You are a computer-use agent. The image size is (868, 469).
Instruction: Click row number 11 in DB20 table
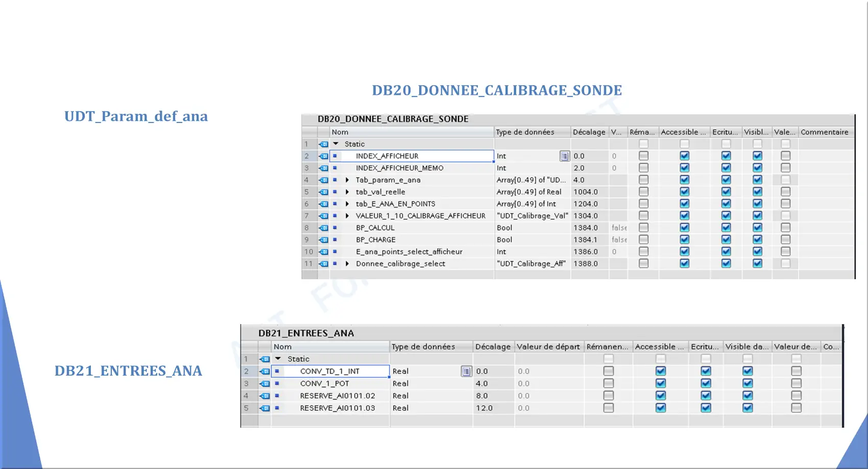(x=308, y=264)
